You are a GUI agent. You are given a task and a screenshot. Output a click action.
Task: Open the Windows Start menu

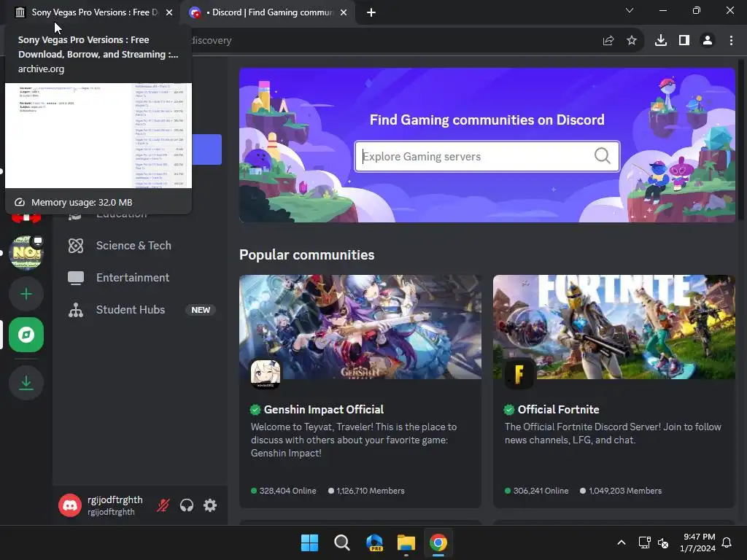(x=309, y=542)
